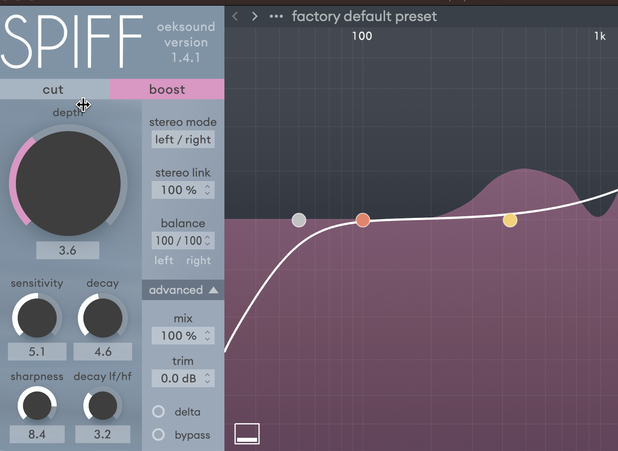Click the display view icon at graph bottom-left
Viewport: 618px width, 451px height.
coord(247,433)
